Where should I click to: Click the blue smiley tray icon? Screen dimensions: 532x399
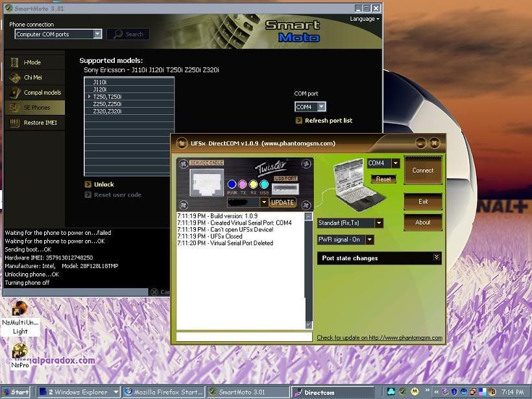[464, 392]
